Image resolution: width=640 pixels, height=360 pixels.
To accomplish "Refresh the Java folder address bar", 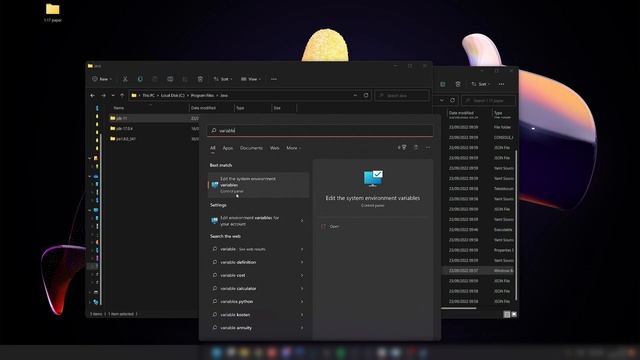I will pos(366,95).
